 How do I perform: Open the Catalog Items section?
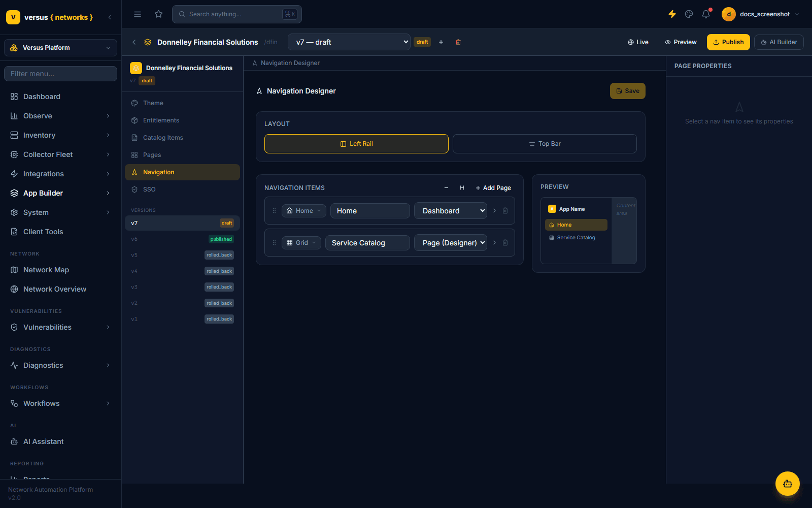coord(182,138)
